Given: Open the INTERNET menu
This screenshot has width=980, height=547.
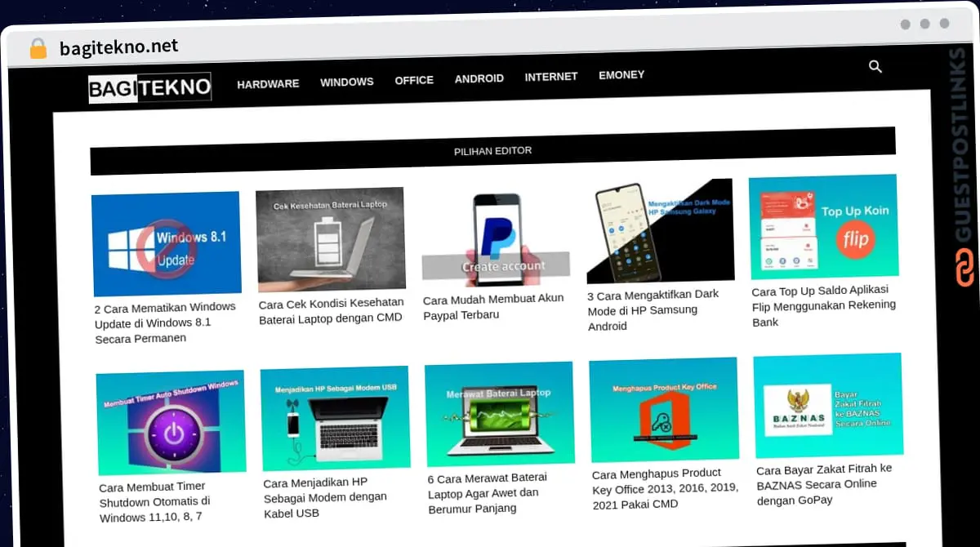Looking at the screenshot, I should (551, 77).
